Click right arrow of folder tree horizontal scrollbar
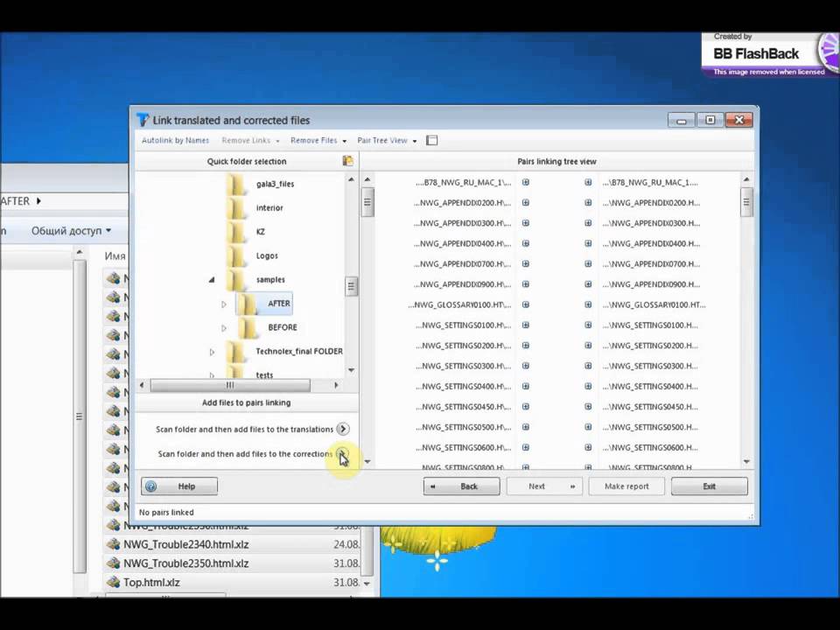Image resolution: width=840 pixels, height=630 pixels. [x=336, y=385]
